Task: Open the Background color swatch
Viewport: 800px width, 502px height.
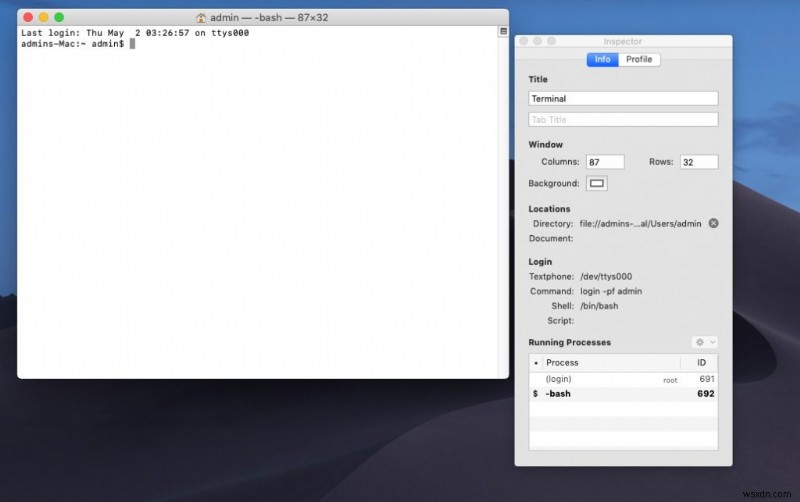Action: 596,183
